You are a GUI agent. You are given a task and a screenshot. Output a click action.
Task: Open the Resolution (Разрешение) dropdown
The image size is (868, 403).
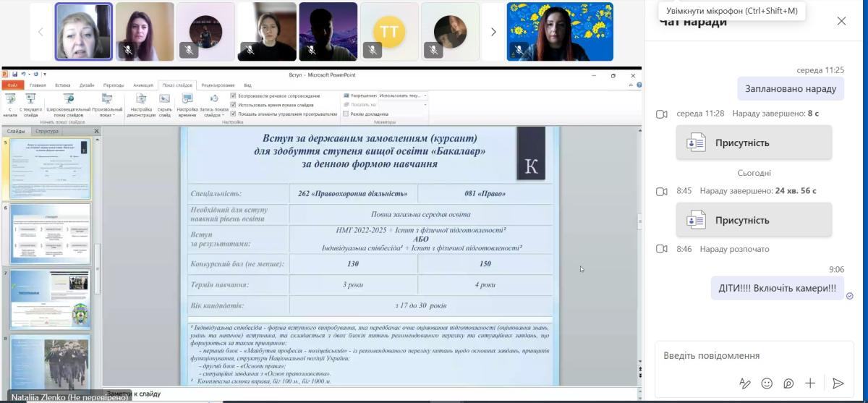click(403, 96)
